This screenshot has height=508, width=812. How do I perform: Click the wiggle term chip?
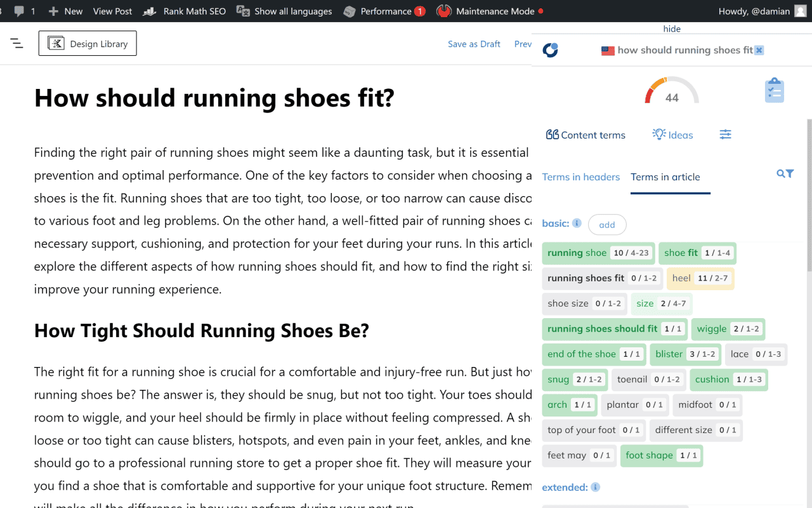[x=728, y=329]
